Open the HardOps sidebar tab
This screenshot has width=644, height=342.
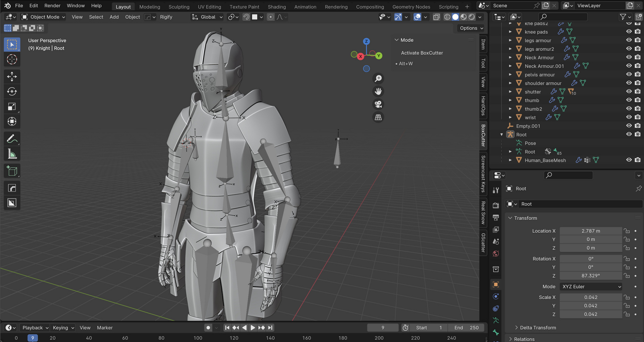(x=483, y=106)
